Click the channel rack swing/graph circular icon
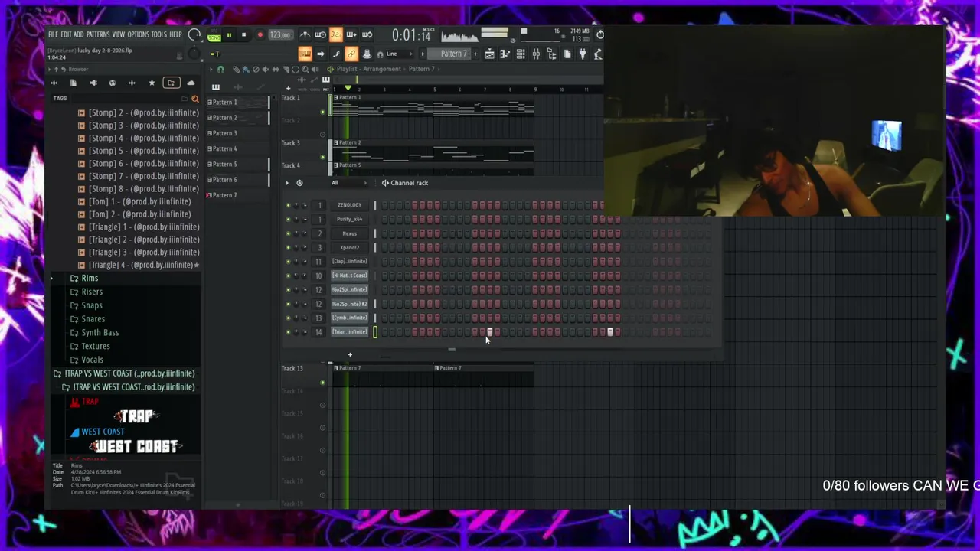The image size is (980, 551). pyautogui.click(x=299, y=183)
